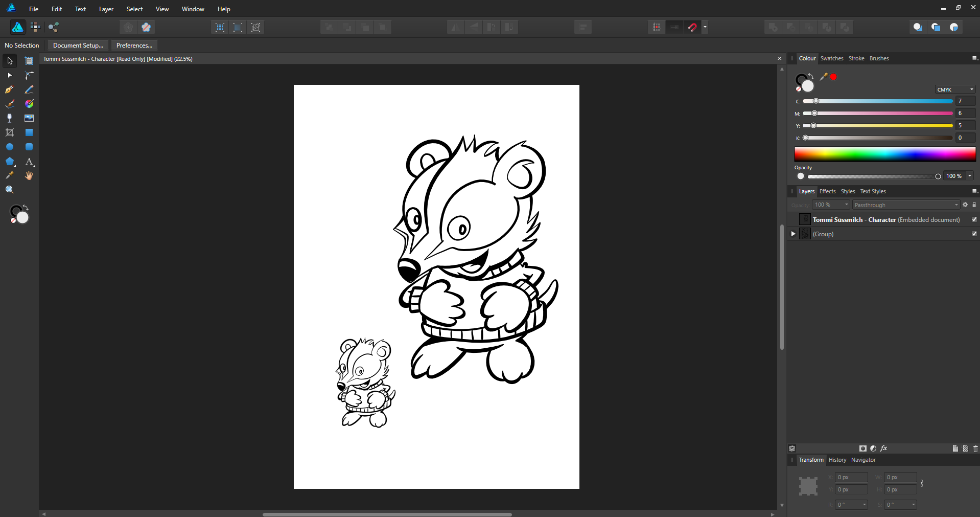This screenshot has width=980, height=517.
Task: Select the Move tool
Action: [10, 61]
